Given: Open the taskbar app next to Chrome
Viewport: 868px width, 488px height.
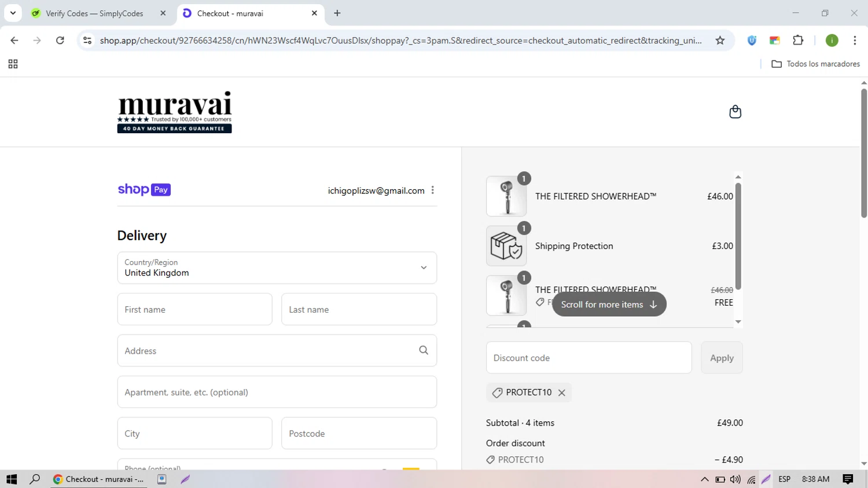Looking at the screenshot, I should 162,479.
